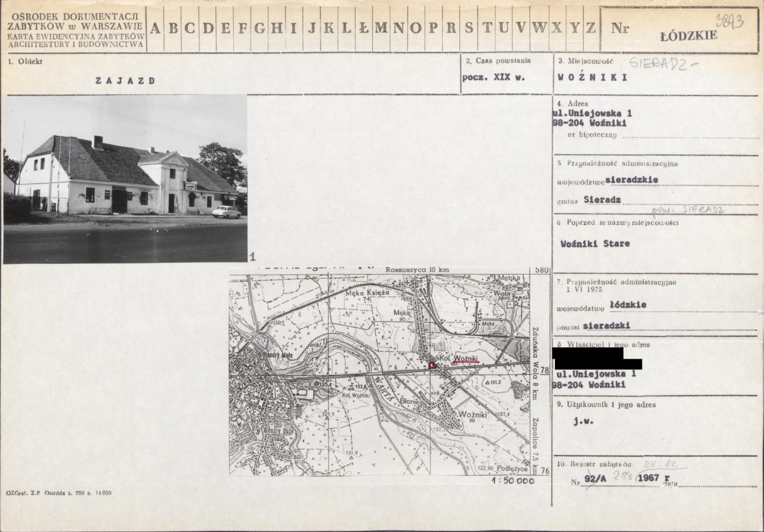Click the 'ŁÓDZKIE' stamp in the header
The image size is (764, 532).
[688, 36]
